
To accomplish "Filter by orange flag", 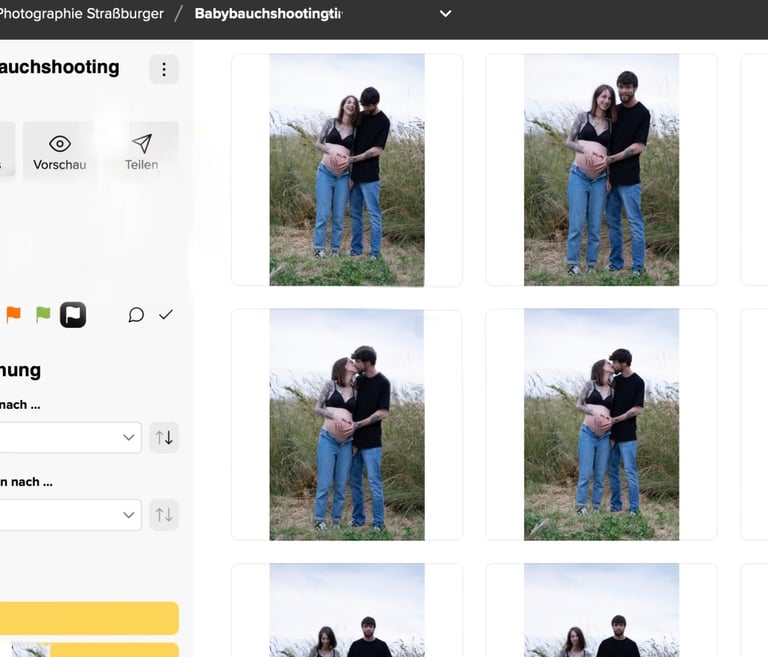I will (14, 314).
